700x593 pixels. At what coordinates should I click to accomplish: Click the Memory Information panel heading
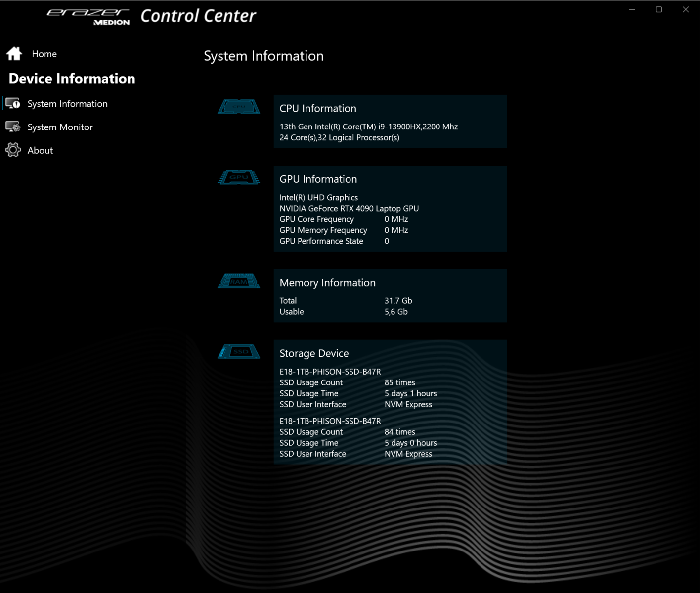point(327,283)
